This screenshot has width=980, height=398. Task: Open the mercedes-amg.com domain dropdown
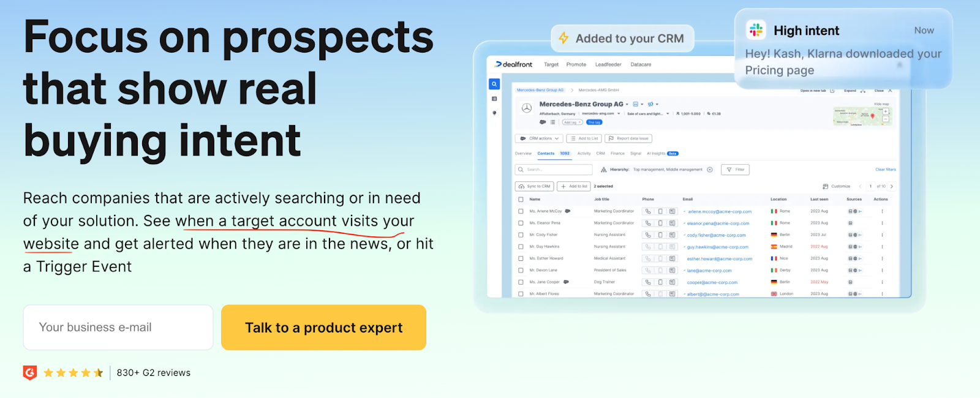point(619,113)
